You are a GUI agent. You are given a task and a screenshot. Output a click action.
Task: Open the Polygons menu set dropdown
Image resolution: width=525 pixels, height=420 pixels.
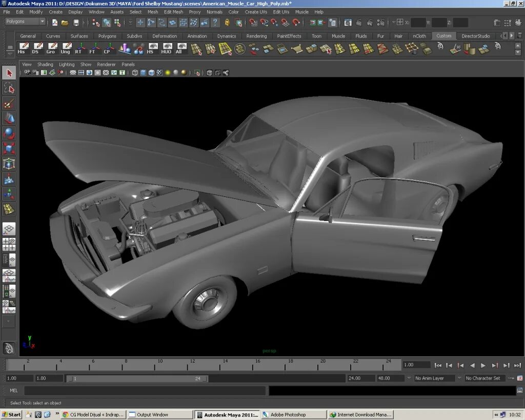[25, 22]
